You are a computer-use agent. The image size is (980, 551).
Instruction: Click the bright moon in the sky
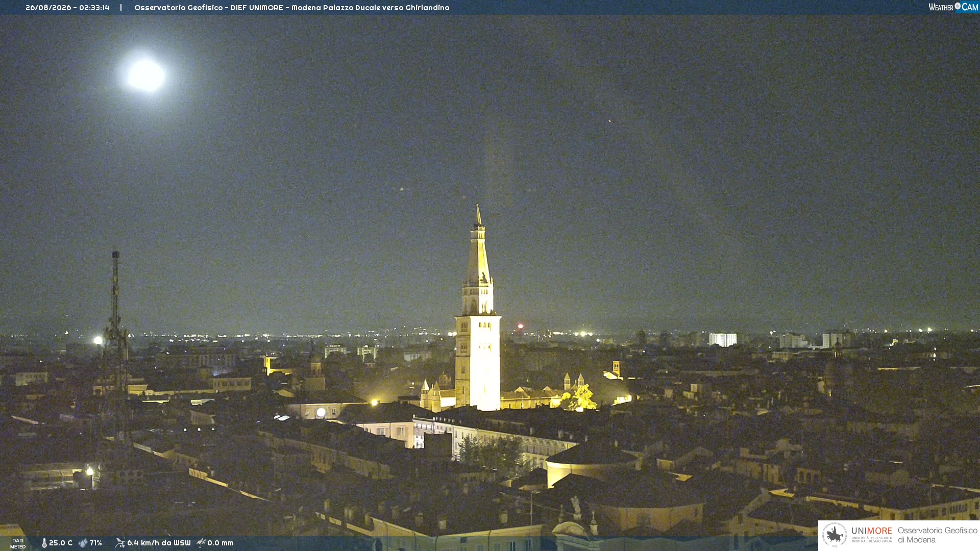[x=146, y=76]
